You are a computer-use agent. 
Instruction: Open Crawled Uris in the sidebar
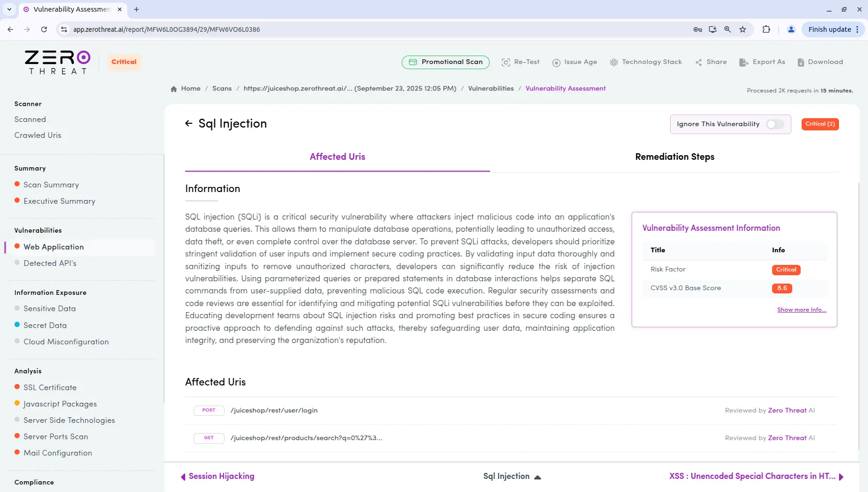click(x=38, y=135)
